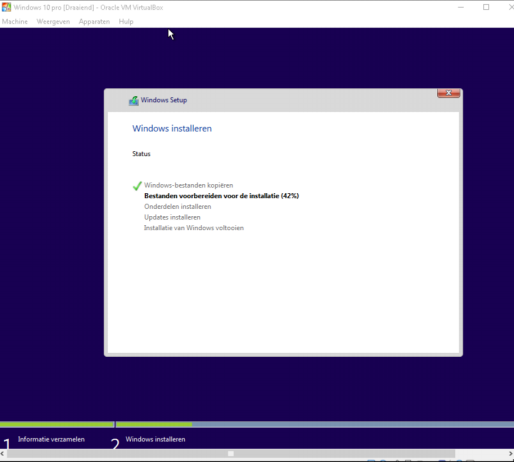The width and height of the screenshot is (514, 462).
Task: Open the Apparaten menu
Action: click(x=94, y=22)
